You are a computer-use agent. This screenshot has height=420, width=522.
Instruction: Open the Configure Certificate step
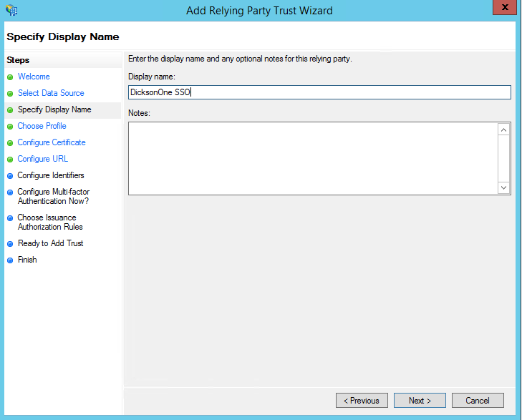click(52, 142)
